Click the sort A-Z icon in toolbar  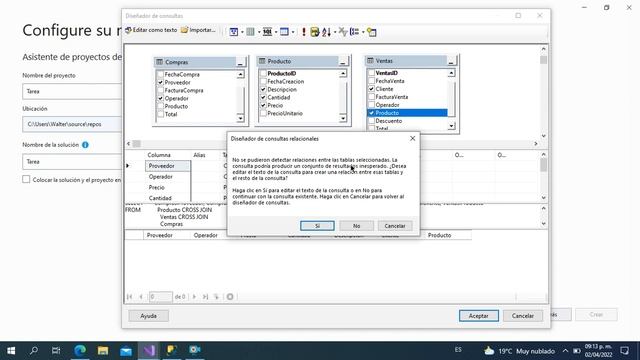coord(326,32)
